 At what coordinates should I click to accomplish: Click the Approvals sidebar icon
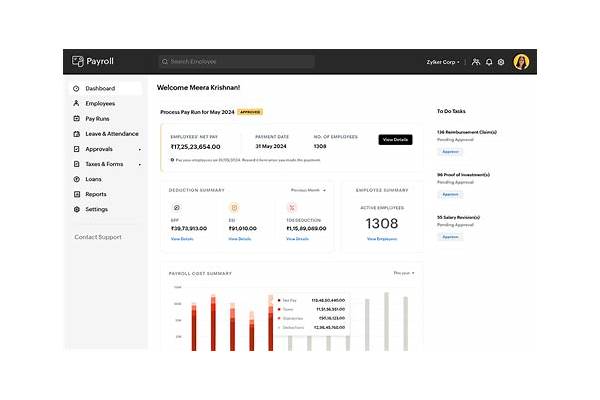tap(77, 149)
